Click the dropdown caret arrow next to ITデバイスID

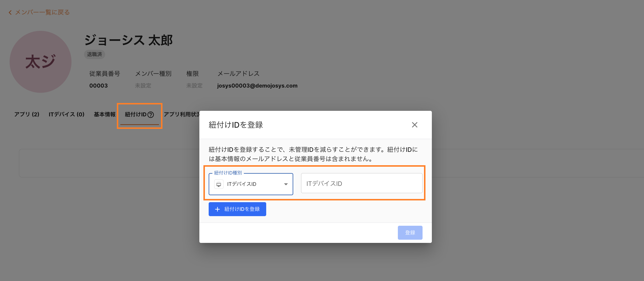286,184
